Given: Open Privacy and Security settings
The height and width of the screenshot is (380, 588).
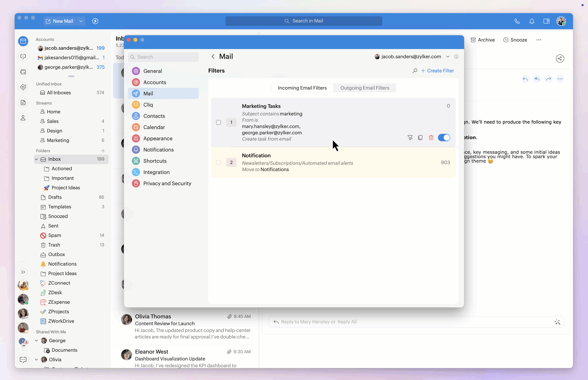Looking at the screenshot, I should coord(167,183).
